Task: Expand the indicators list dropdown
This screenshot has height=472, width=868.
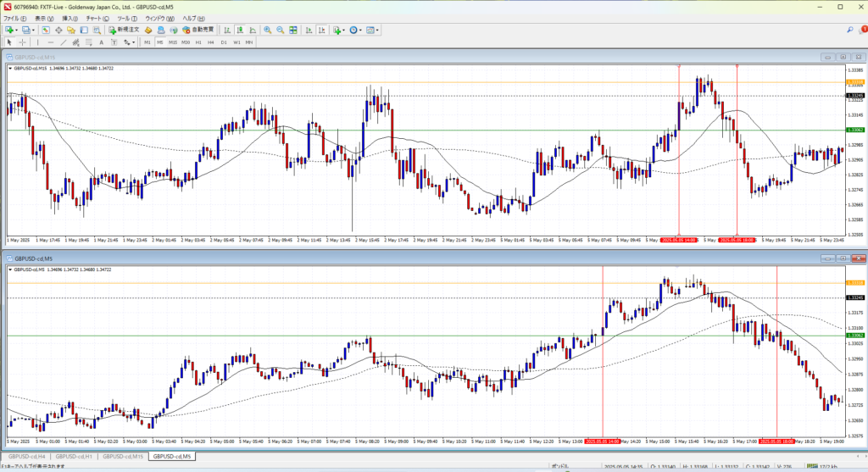Action: 344,30
